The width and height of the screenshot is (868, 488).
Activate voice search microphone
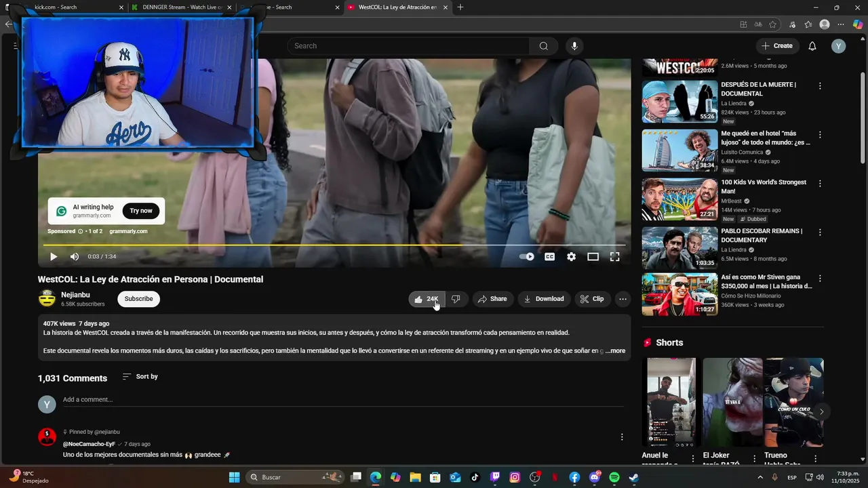574,46
